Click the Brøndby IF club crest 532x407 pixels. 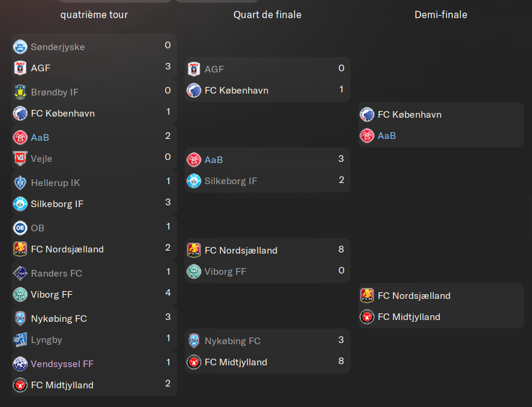pyautogui.click(x=20, y=92)
